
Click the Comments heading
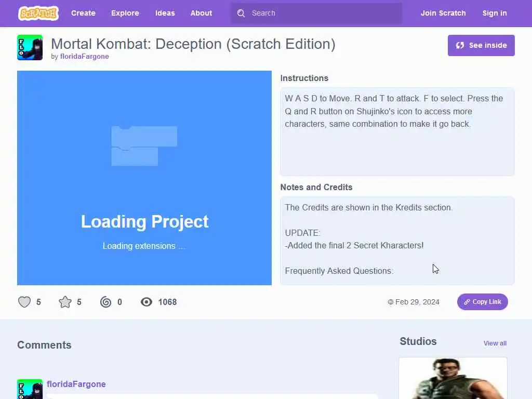click(x=45, y=345)
